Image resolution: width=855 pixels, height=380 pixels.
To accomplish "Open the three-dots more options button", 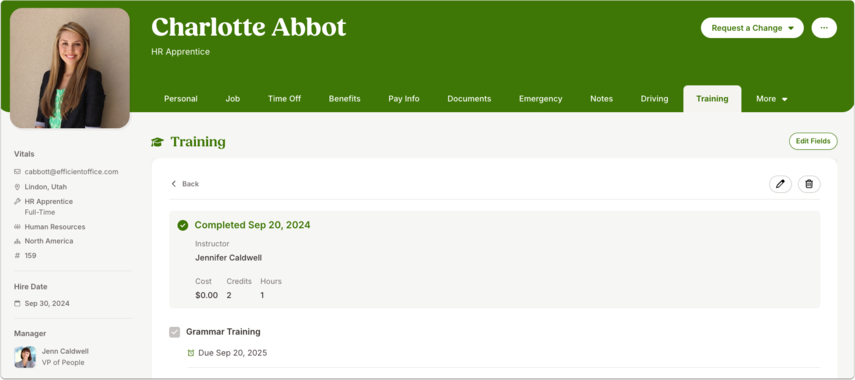I will tap(824, 28).
